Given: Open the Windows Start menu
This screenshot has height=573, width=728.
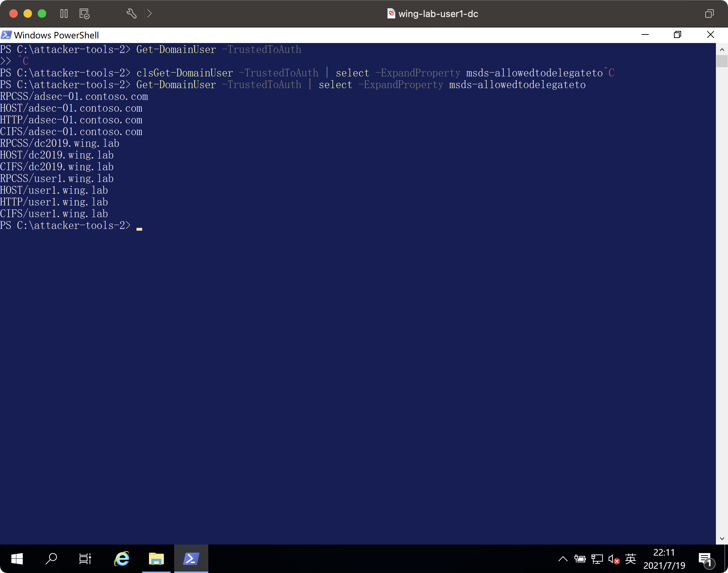Looking at the screenshot, I should 17,559.
